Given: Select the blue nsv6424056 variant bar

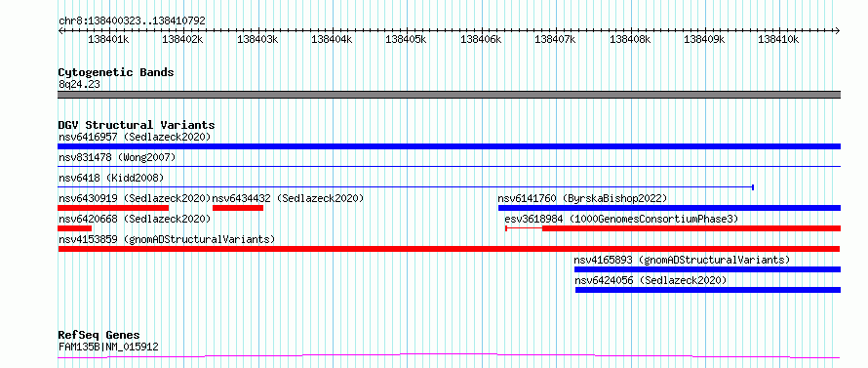Looking at the screenshot, I should (708, 290).
